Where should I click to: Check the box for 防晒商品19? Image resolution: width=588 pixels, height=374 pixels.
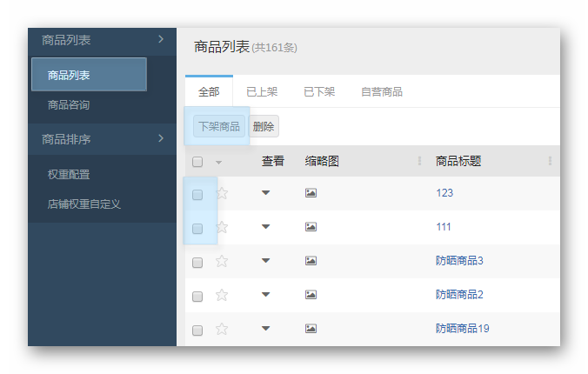click(x=197, y=331)
